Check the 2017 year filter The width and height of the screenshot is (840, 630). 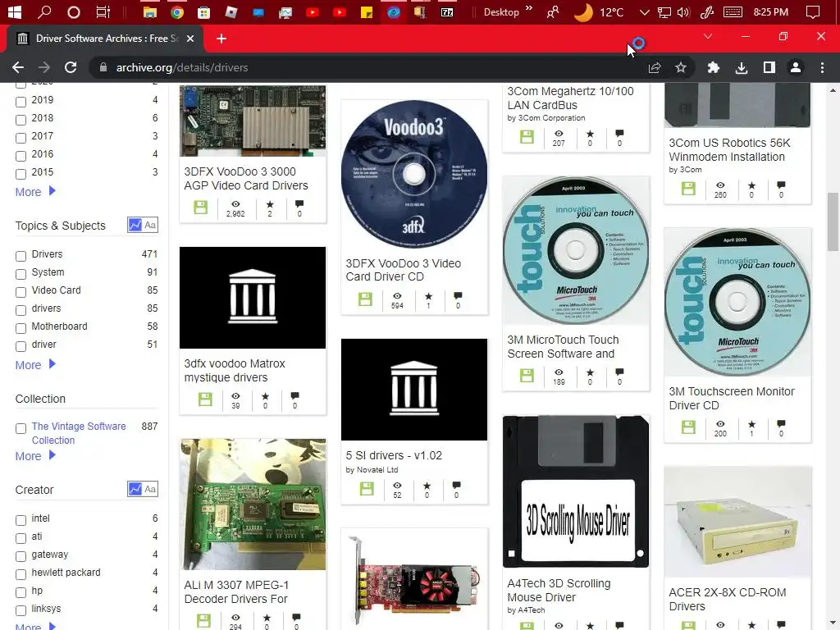[x=21, y=138]
